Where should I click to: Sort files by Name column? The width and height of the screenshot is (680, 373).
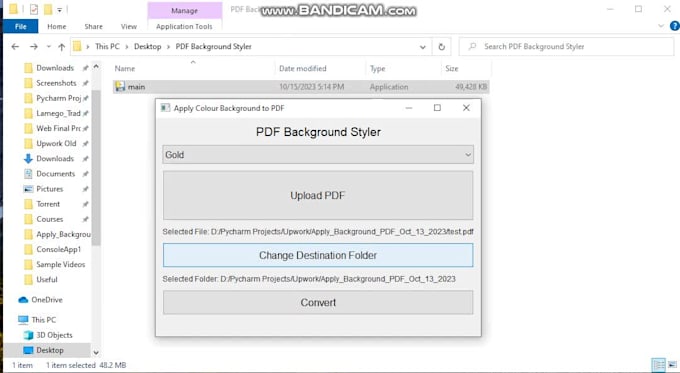(125, 69)
